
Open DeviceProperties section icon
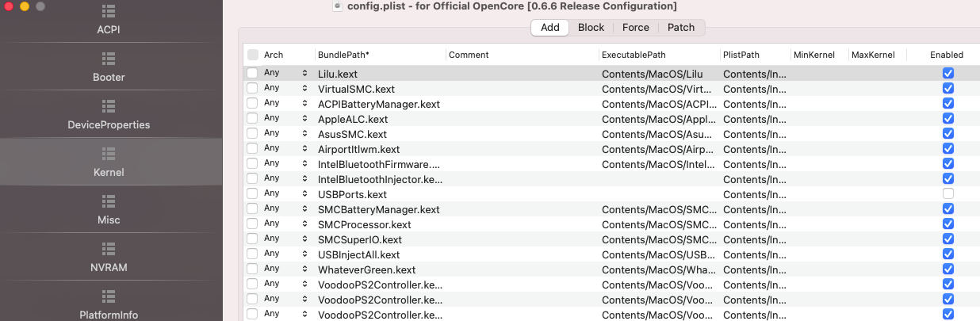coord(109,107)
